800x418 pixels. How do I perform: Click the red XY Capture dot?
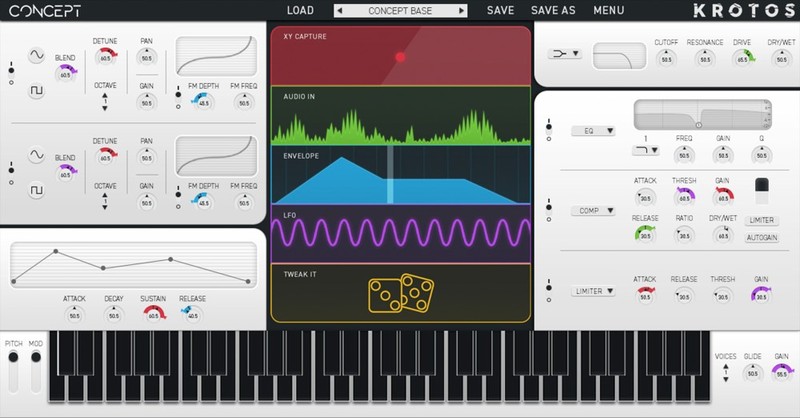pyautogui.click(x=401, y=57)
